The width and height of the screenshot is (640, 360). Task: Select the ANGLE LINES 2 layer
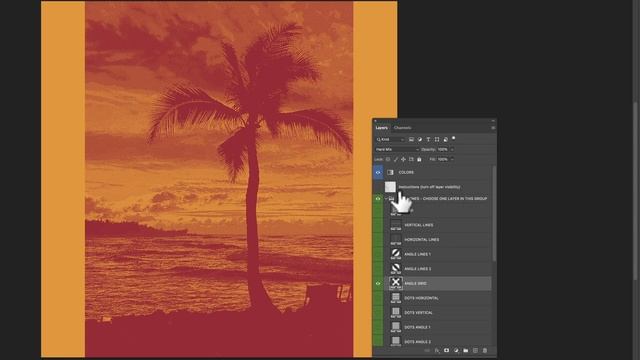click(417, 269)
